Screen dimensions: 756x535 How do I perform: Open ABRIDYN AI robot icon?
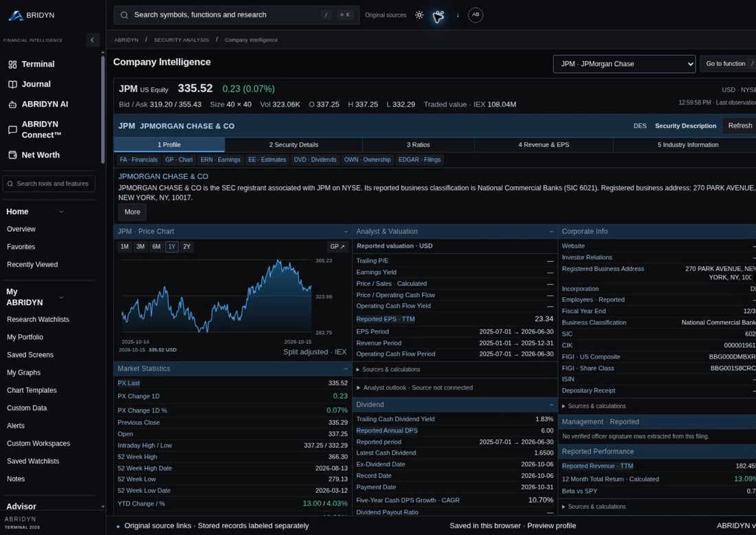[x=12, y=105]
